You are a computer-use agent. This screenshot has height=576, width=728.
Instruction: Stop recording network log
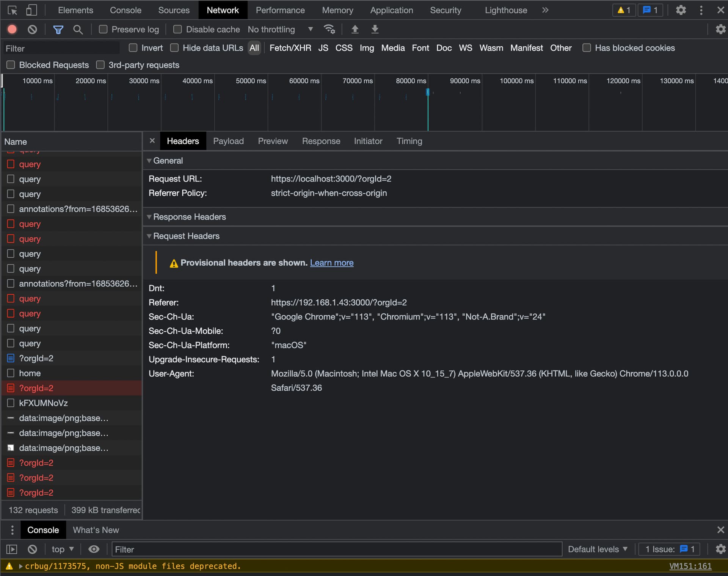(x=12, y=29)
